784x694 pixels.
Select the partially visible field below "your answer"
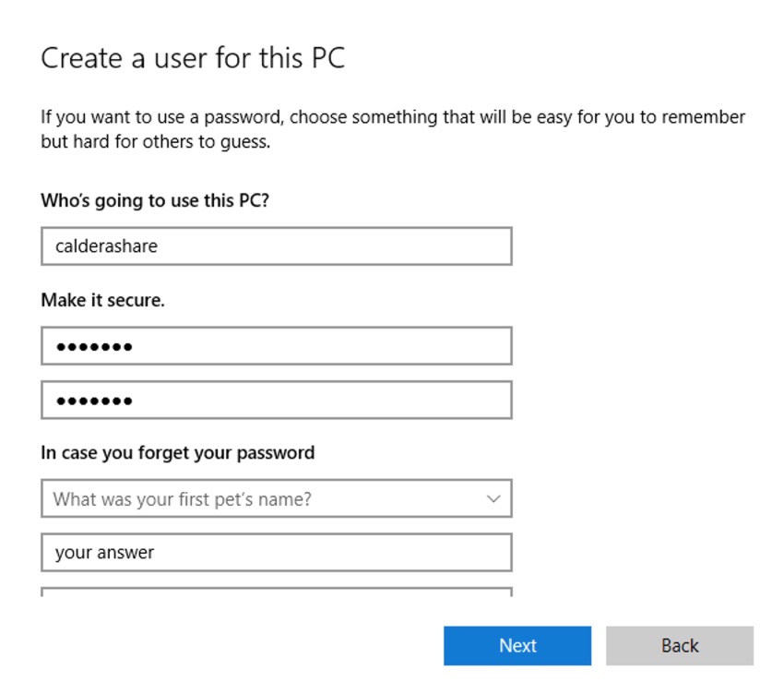click(x=277, y=592)
